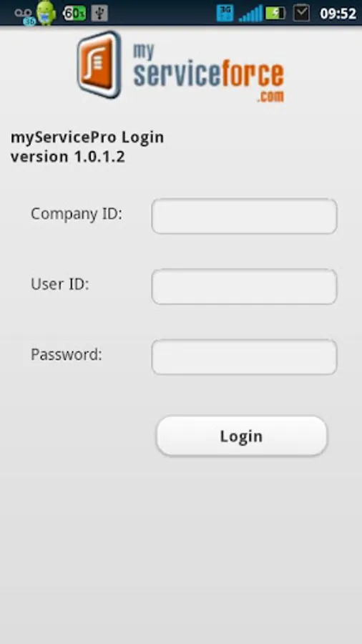362x644 pixels.
Task: Open the Android debug robot notification icon
Action: [x=46, y=13]
